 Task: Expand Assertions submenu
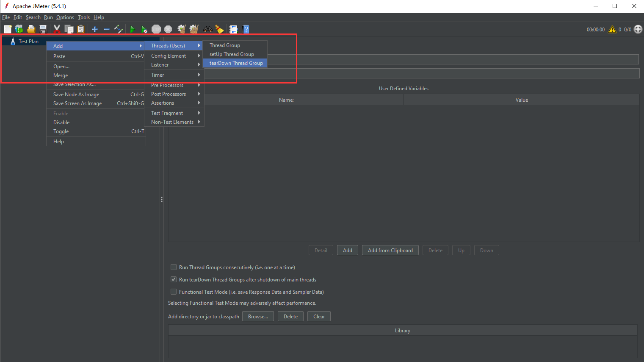pyautogui.click(x=174, y=103)
